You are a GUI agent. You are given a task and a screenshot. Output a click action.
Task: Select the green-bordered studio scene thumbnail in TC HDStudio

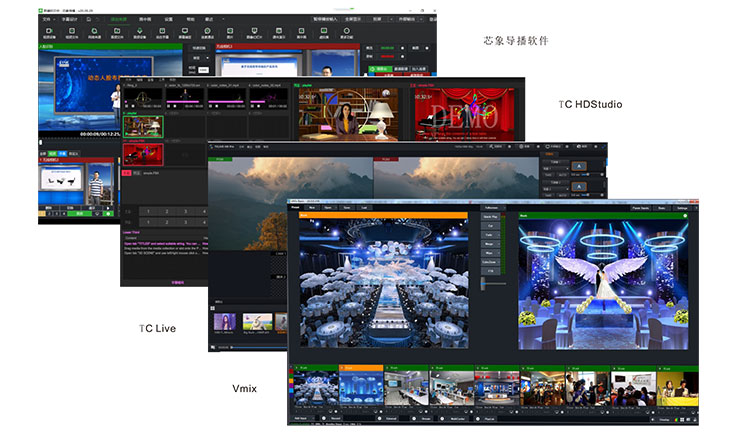142,126
